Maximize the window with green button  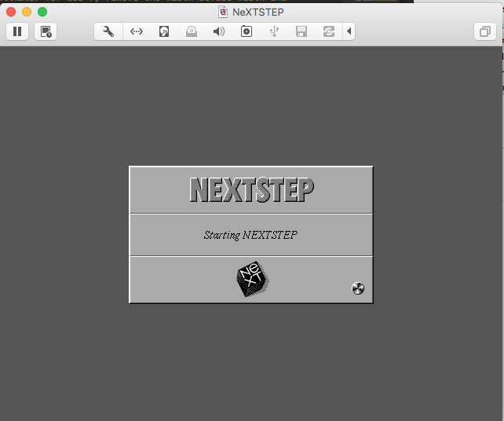42,12
